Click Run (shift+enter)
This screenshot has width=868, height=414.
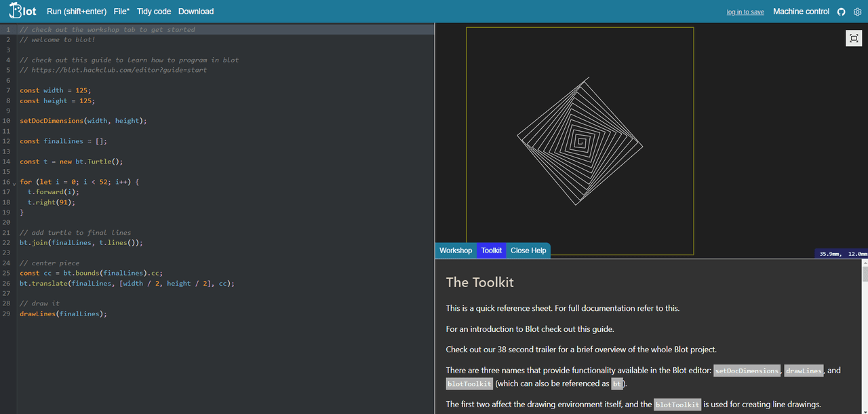tap(77, 12)
